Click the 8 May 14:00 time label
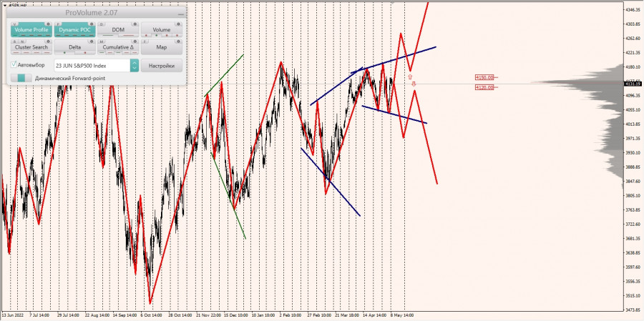The image size is (644, 321). click(401, 316)
